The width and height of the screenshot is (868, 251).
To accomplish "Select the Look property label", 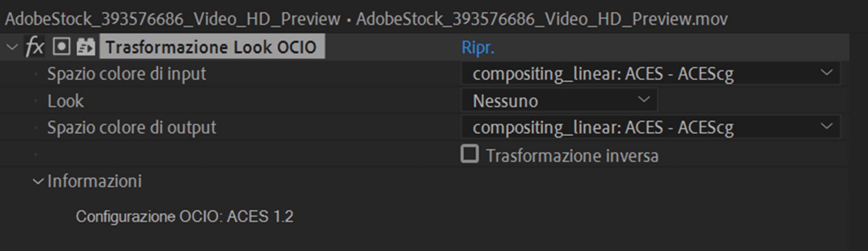I will click(66, 101).
